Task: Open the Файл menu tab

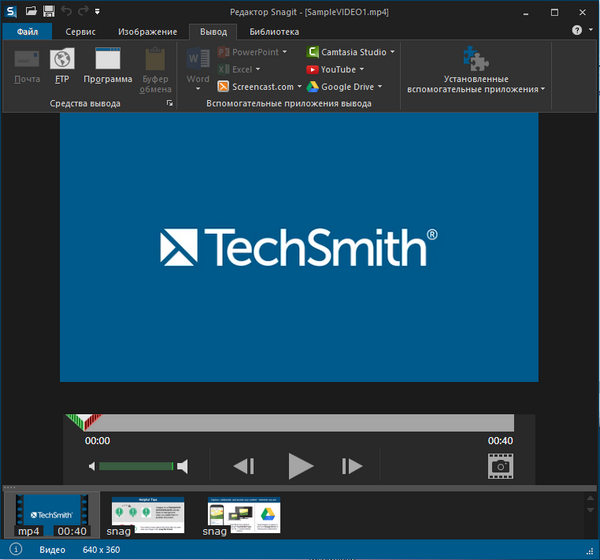Action: [x=27, y=31]
